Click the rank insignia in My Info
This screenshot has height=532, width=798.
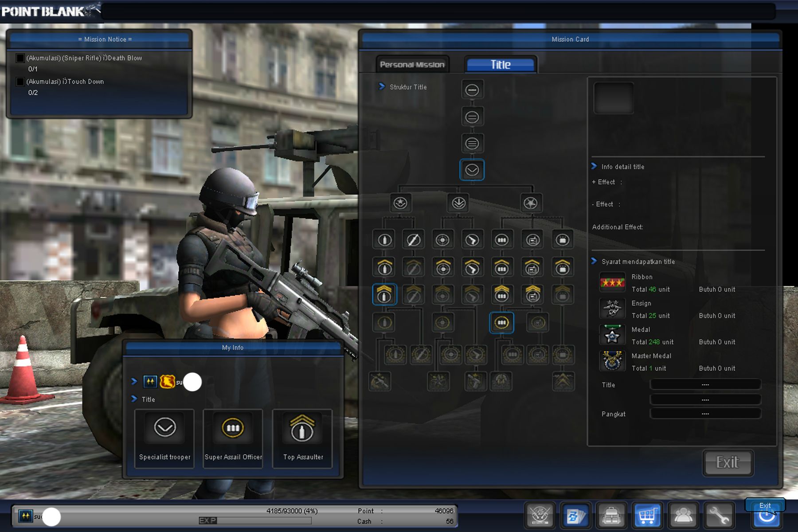coord(150,381)
